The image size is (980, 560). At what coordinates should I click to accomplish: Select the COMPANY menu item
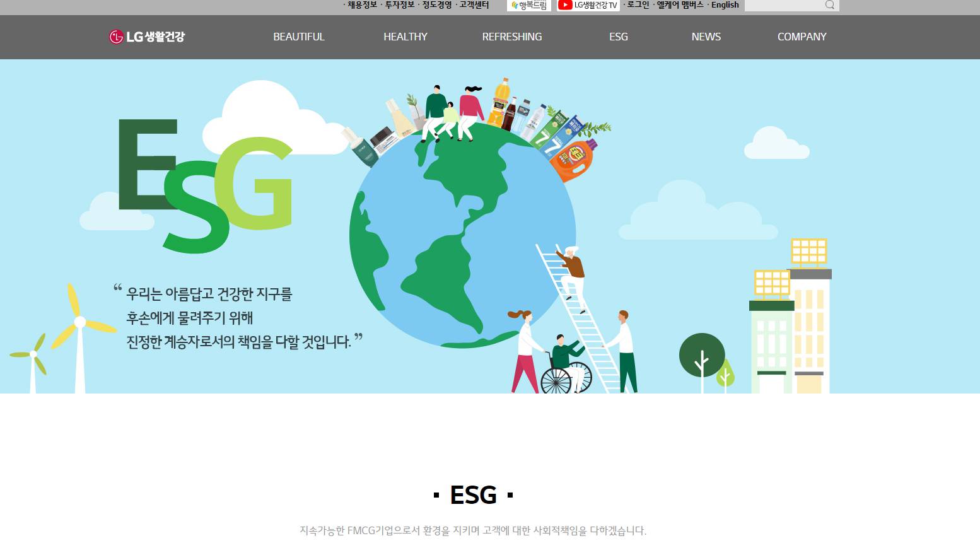(x=802, y=37)
